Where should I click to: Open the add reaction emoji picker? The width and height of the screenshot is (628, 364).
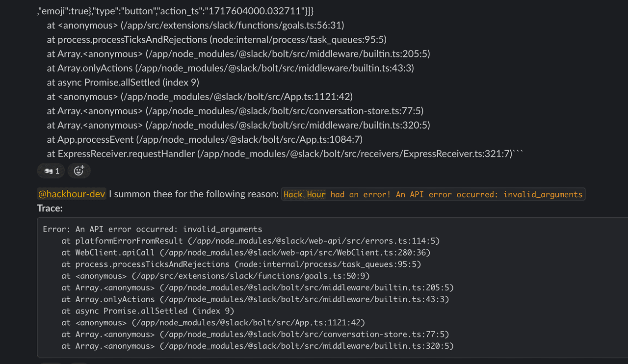coord(79,171)
